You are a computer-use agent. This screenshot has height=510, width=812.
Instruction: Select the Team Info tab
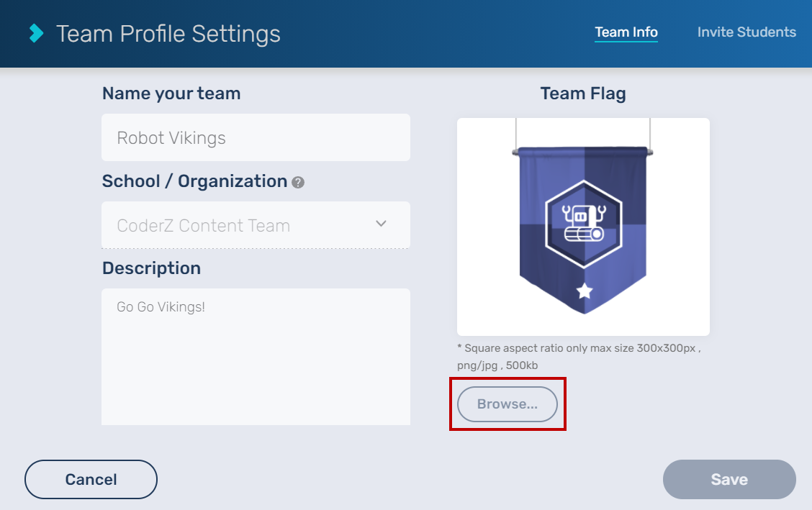pyautogui.click(x=626, y=32)
